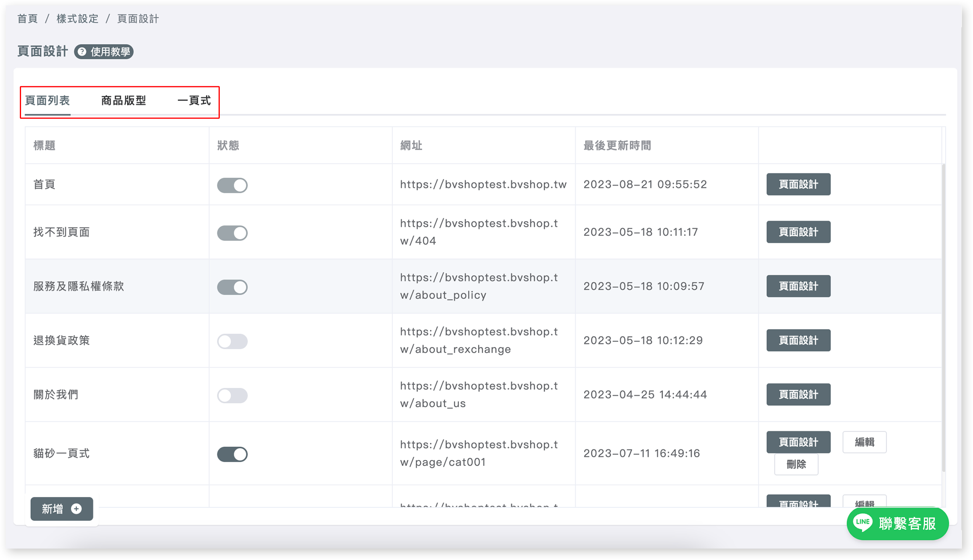Click the 退換貨政策 title cell
Screen dimensions: 973x560
coord(61,340)
